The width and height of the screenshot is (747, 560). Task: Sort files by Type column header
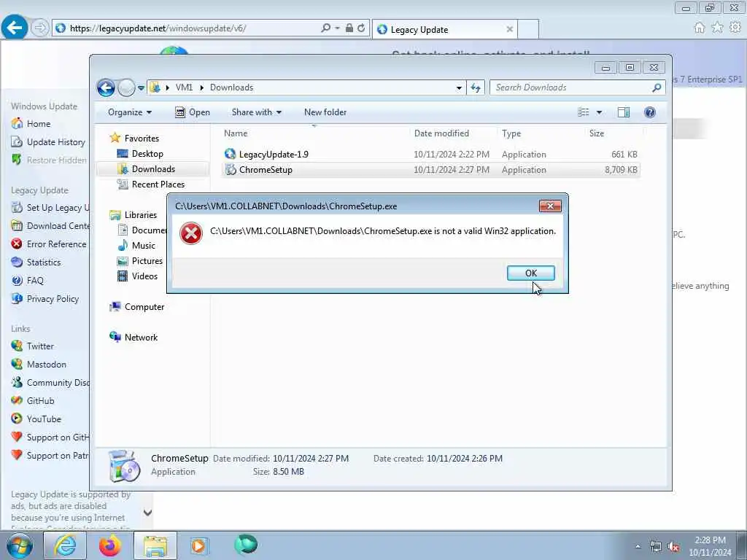tap(511, 133)
